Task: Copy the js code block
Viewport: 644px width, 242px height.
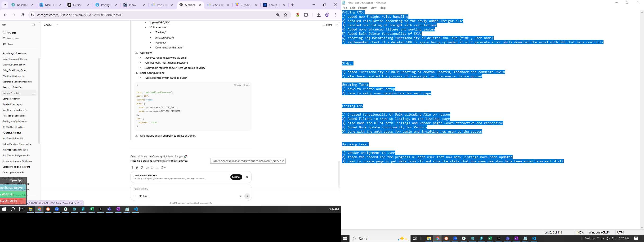Action: point(237,85)
